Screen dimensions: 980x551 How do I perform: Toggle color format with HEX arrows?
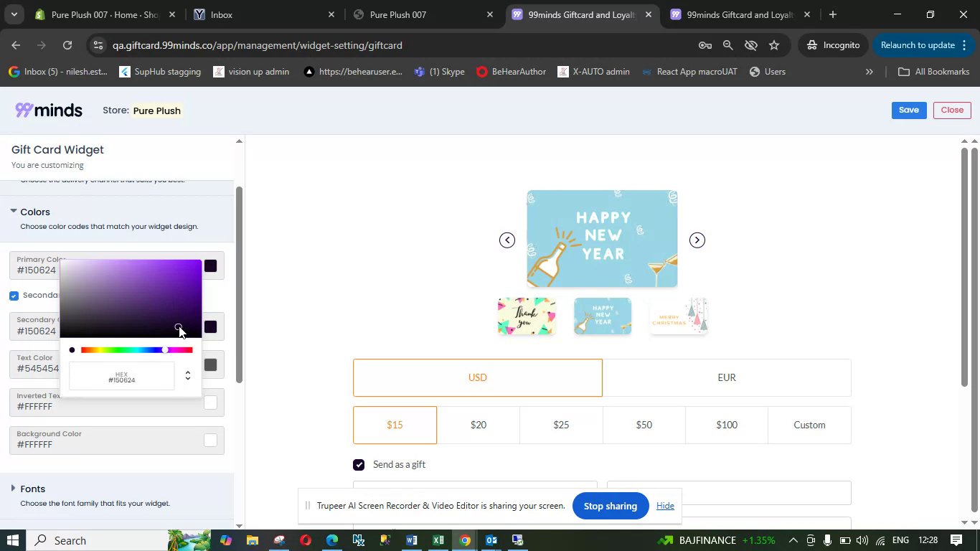point(188,376)
